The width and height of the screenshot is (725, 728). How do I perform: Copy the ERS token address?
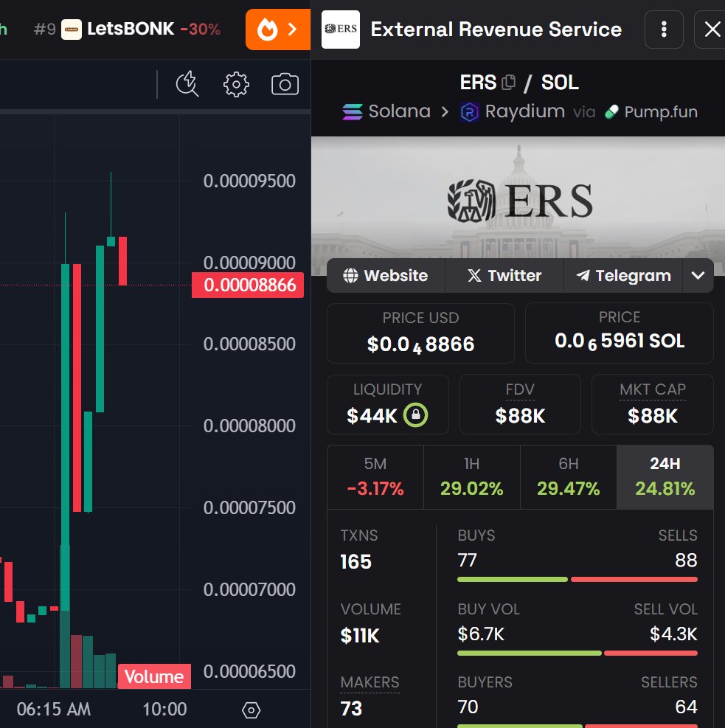coord(509,82)
